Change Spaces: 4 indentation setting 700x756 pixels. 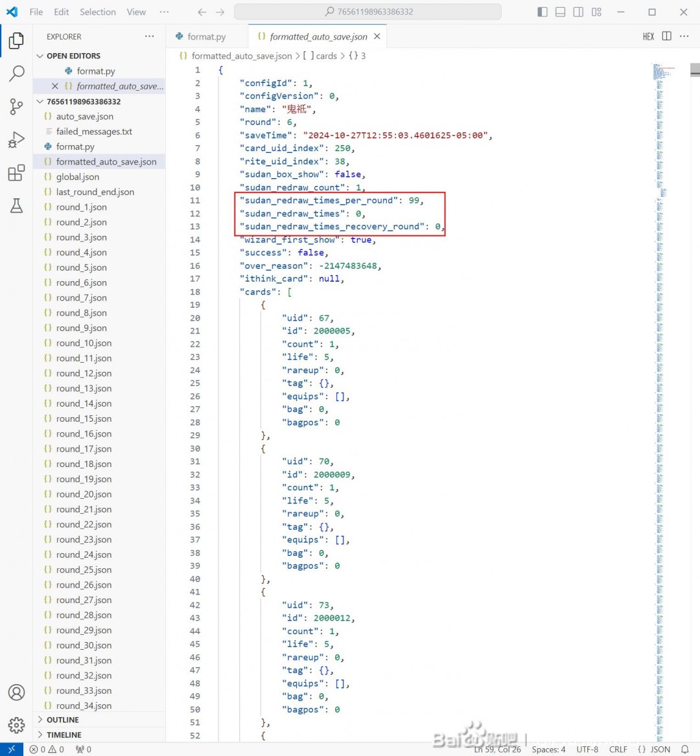point(548,750)
